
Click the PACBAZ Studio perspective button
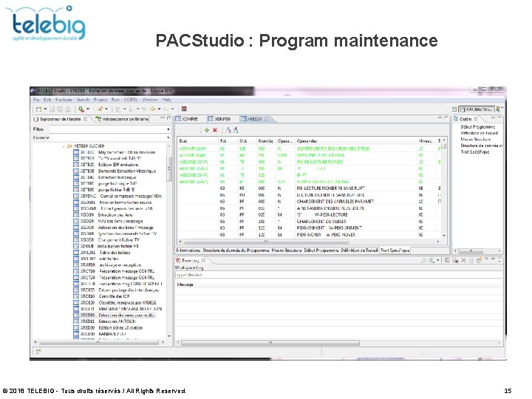477,109
